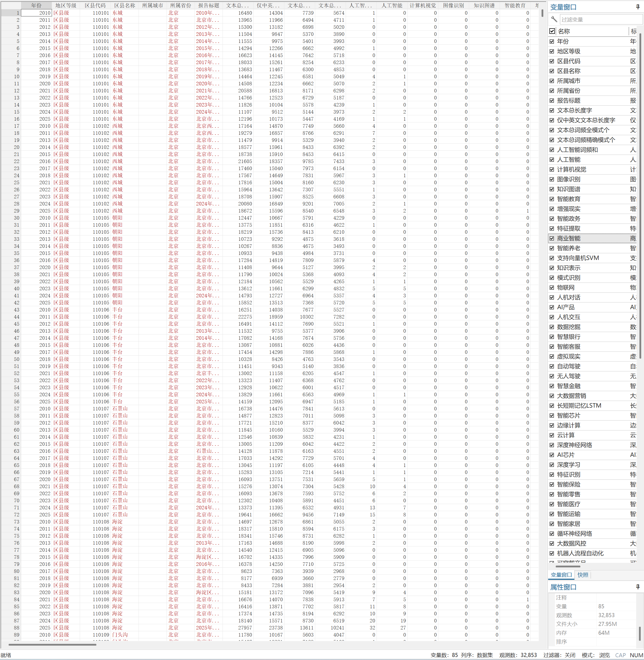Uncheck the 年份 variable checkbox
The width and height of the screenshot is (644, 660).
(552, 41)
